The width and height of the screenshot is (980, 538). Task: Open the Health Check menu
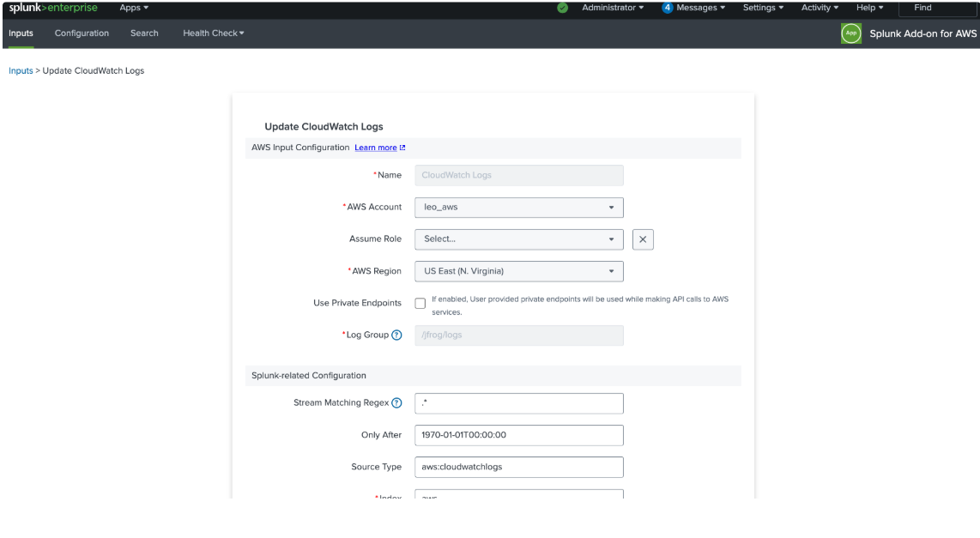click(x=213, y=33)
